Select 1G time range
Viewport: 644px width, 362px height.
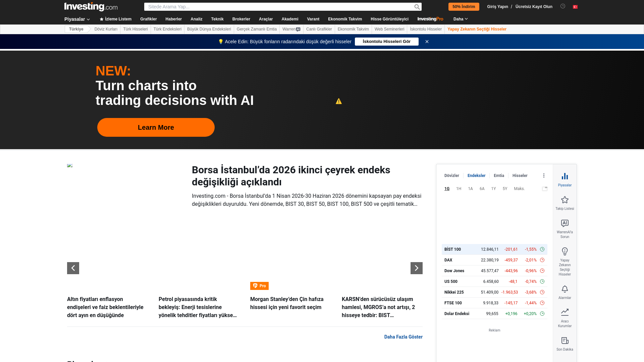pos(447,189)
